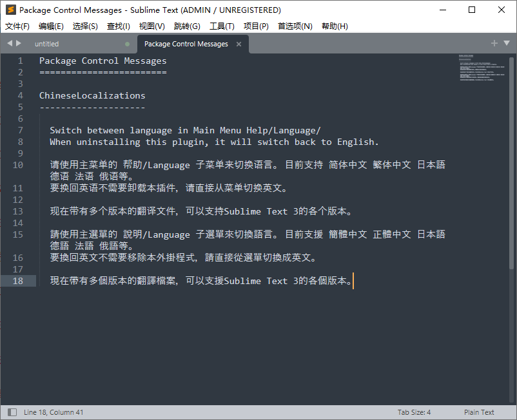The width and height of the screenshot is (517, 420).
Task: Close the Package Control Messages tab via its X
Action: click(x=239, y=44)
